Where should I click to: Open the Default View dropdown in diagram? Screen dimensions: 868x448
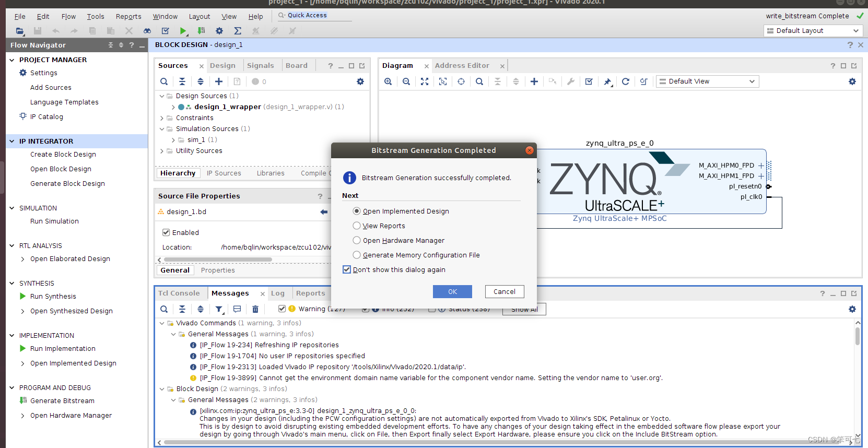(707, 81)
